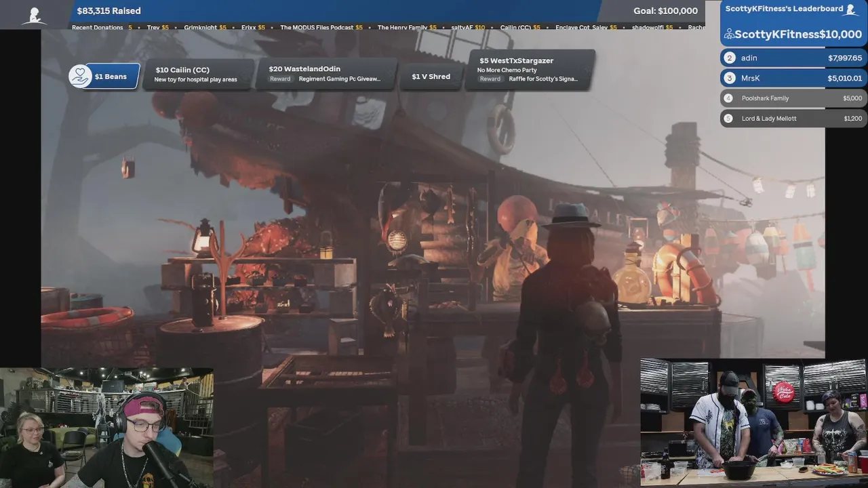Click Recent Donations label in ticker
The width and height of the screenshot is (868, 488).
[x=98, y=28]
